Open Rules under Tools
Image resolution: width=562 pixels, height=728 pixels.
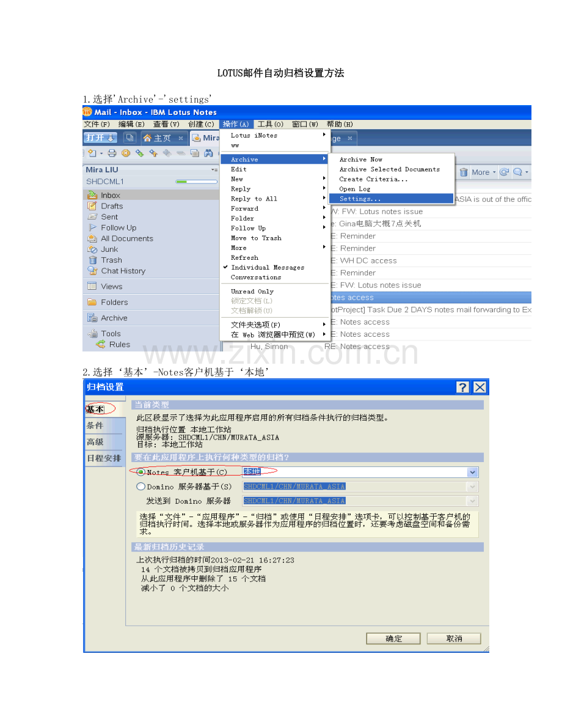(x=119, y=345)
